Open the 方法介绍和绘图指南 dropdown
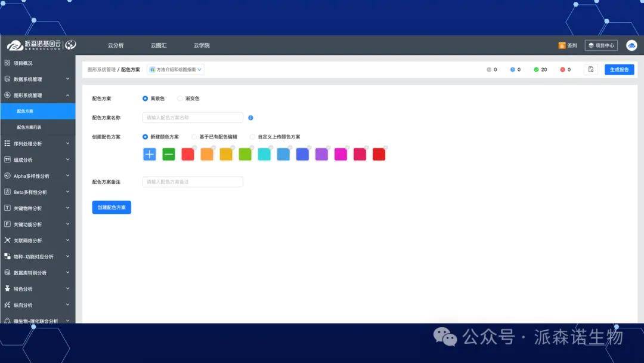644x363 pixels. 175,69
